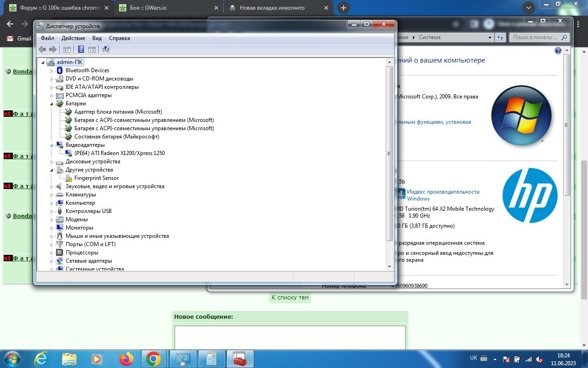
Task: Collapse the admin-ПК root node
Action: coord(43,62)
